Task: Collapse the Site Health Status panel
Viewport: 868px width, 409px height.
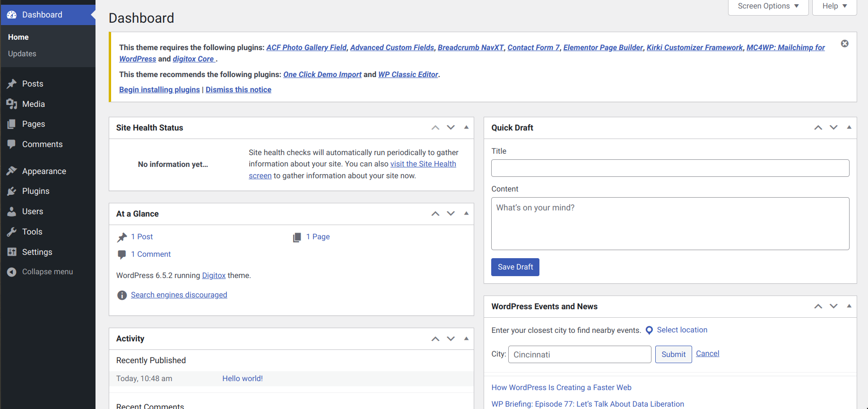Action: (x=466, y=127)
